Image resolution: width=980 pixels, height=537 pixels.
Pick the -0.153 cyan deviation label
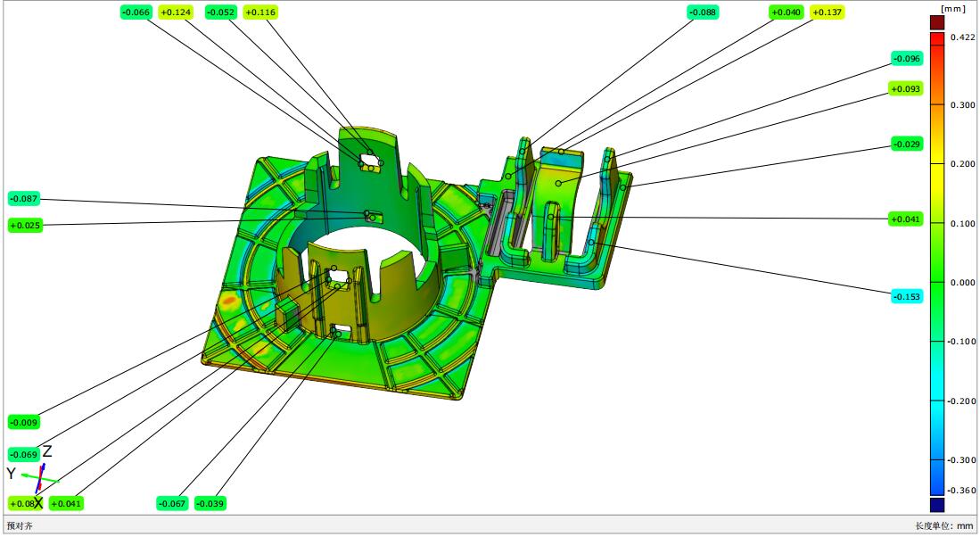[907, 296]
